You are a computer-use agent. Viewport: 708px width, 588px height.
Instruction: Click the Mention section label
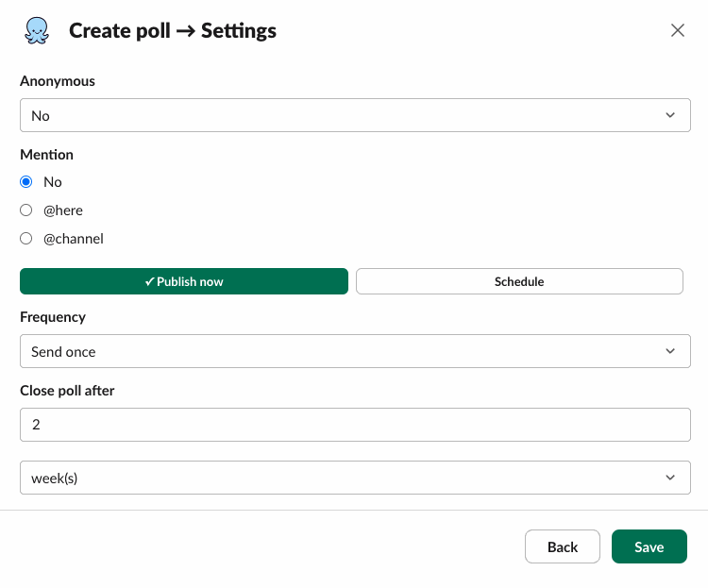click(46, 155)
